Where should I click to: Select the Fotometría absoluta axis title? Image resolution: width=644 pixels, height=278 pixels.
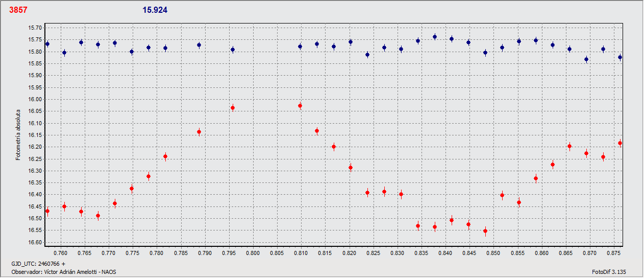tap(17, 134)
